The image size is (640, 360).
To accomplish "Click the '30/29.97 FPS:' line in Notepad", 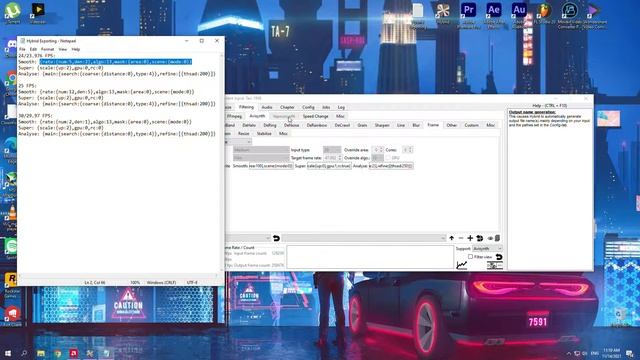I will tap(36, 116).
